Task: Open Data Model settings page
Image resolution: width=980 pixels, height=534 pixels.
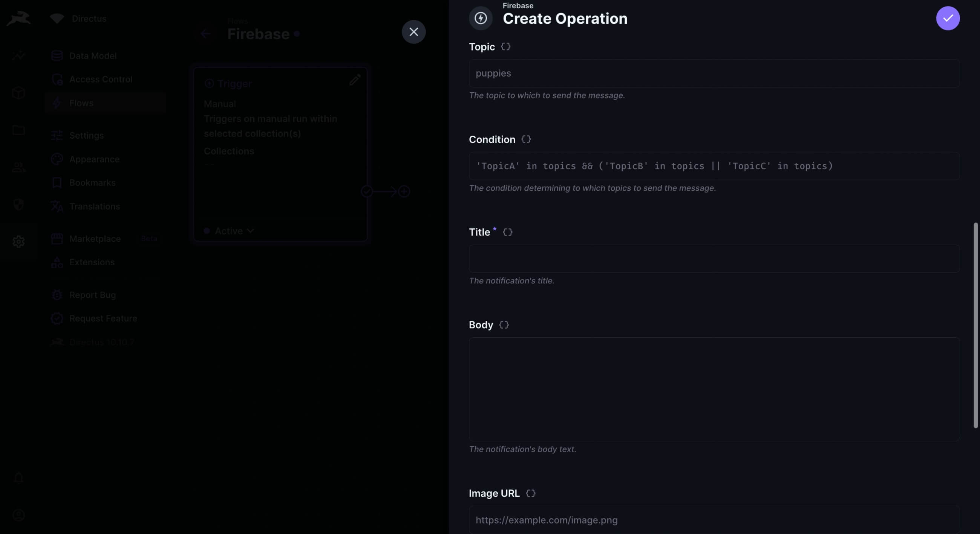Action: tap(92, 56)
